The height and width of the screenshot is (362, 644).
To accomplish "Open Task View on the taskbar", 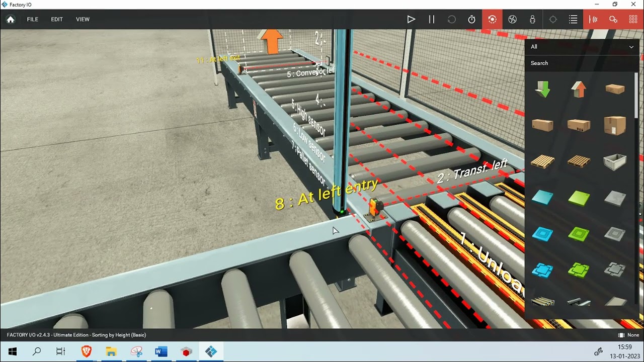I will (x=61, y=352).
